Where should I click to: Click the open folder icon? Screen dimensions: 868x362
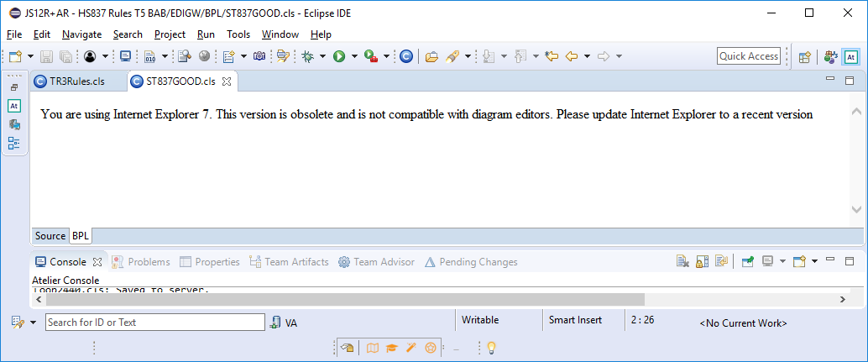(x=431, y=56)
